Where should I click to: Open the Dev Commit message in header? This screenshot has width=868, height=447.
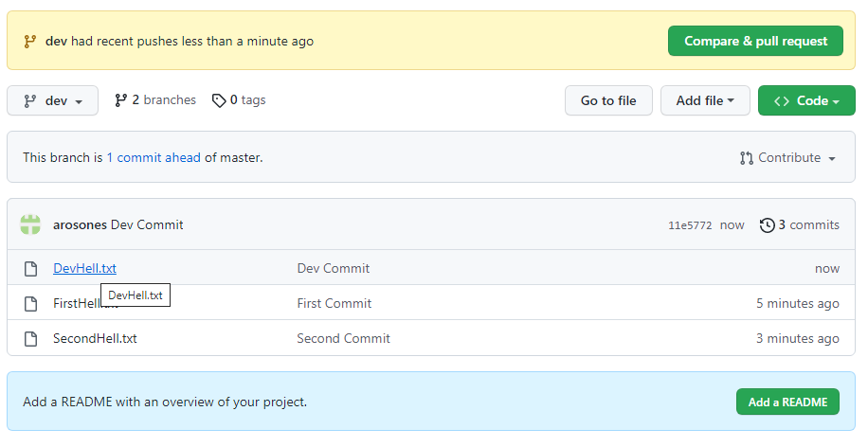coord(147,224)
